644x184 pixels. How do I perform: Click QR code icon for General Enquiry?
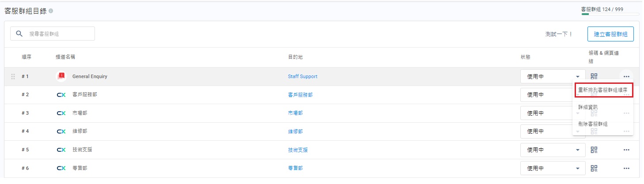tap(594, 76)
